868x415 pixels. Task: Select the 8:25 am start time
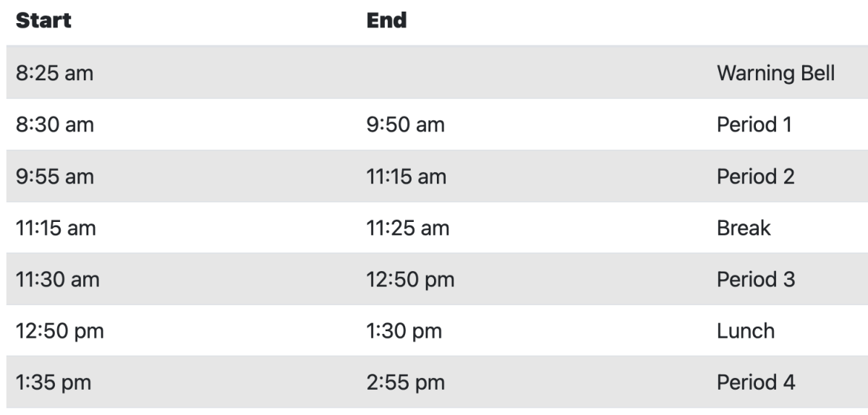click(54, 73)
